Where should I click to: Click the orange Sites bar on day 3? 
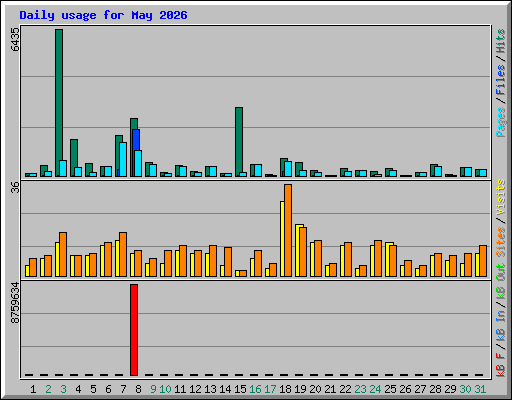63,254
